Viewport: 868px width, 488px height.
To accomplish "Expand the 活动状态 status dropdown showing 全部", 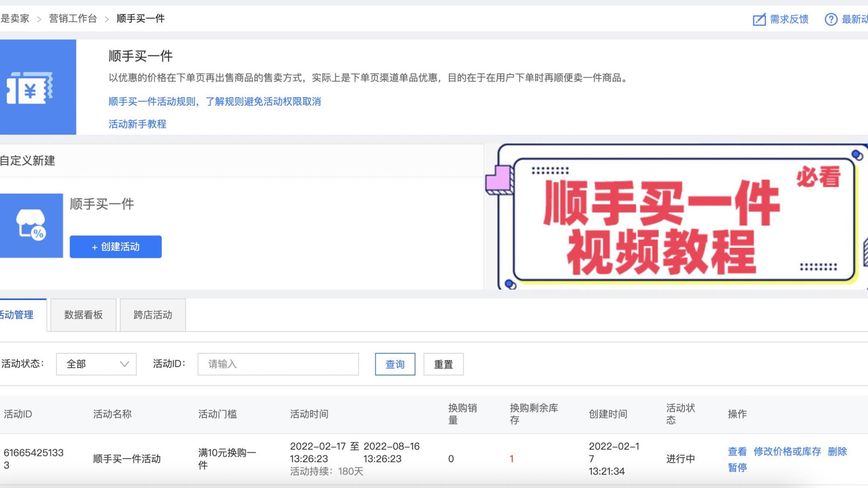I will tap(96, 364).
